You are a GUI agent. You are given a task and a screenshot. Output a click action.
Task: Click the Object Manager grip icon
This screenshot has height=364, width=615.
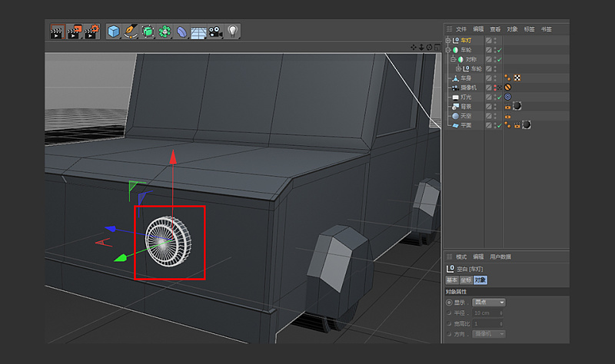tap(450, 29)
